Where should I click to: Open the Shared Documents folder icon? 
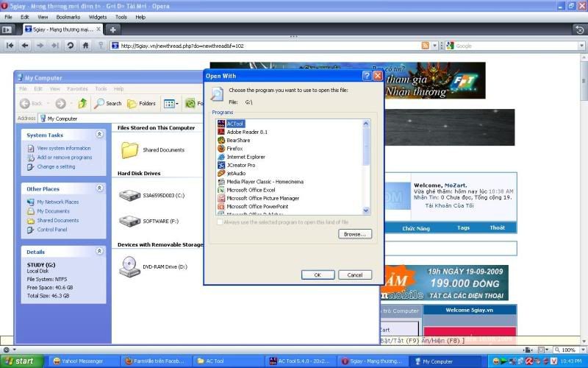(130, 150)
